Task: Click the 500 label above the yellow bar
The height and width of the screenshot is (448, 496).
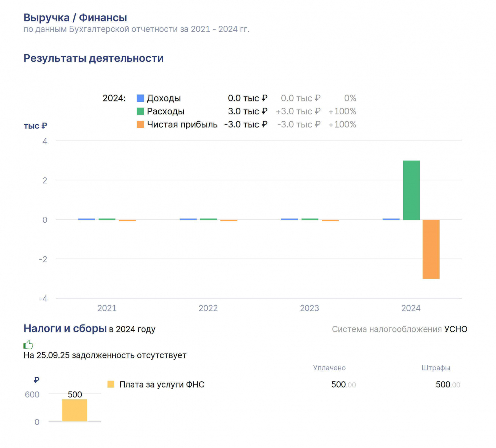Action: (x=75, y=394)
